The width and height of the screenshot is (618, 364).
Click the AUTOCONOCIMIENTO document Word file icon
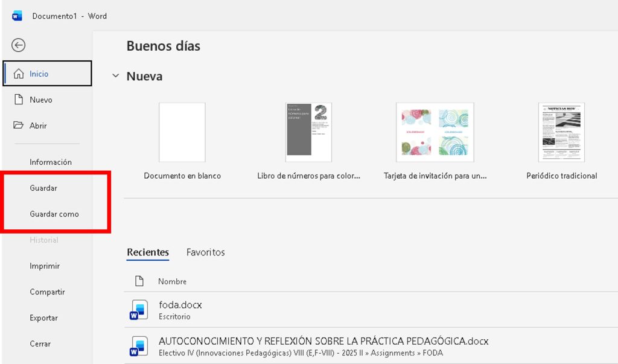[138, 346]
